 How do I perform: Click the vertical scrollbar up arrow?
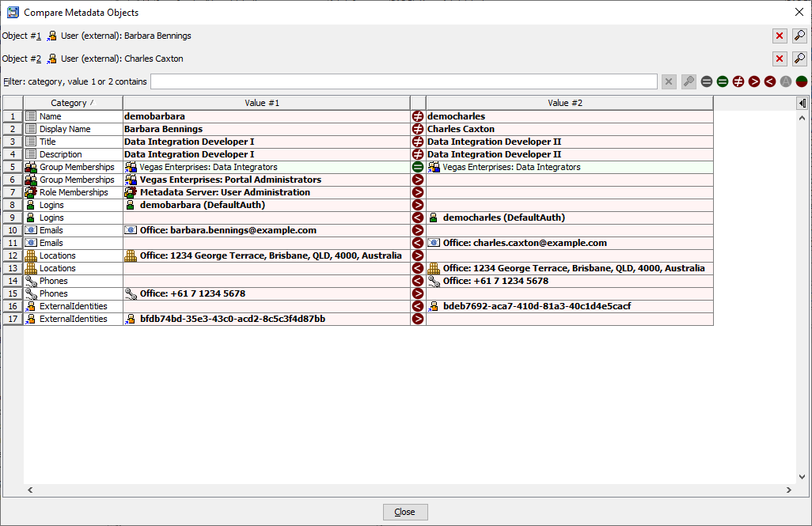coord(803,118)
